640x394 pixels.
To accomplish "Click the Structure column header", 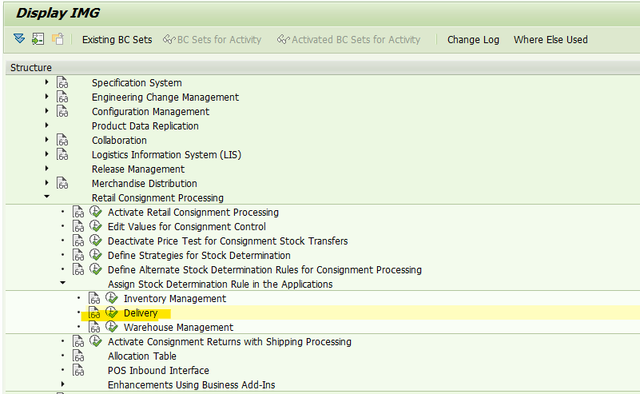I will point(31,67).
